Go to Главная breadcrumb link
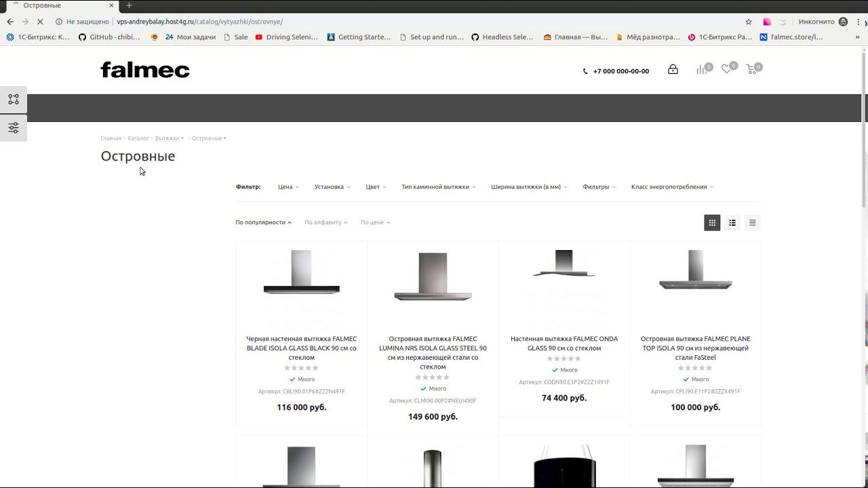This screenshot has width=868, height=488. click(111, 138)
